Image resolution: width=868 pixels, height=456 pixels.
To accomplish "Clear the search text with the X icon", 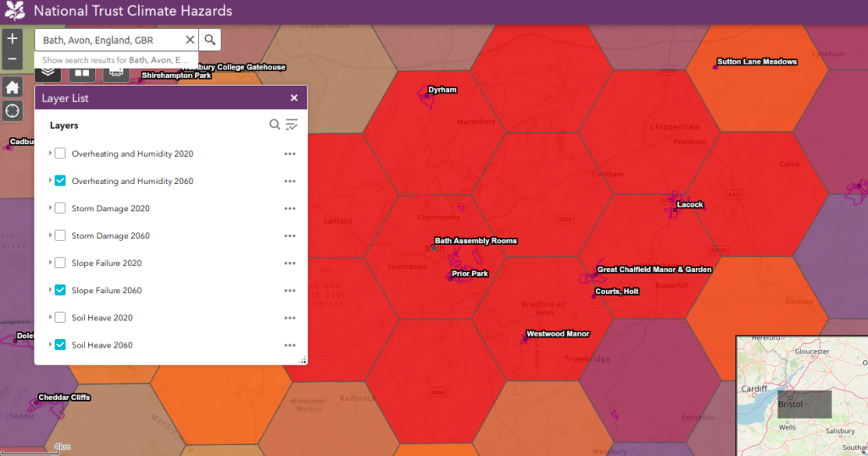I will pyautogui.click(x=190, y=40).
